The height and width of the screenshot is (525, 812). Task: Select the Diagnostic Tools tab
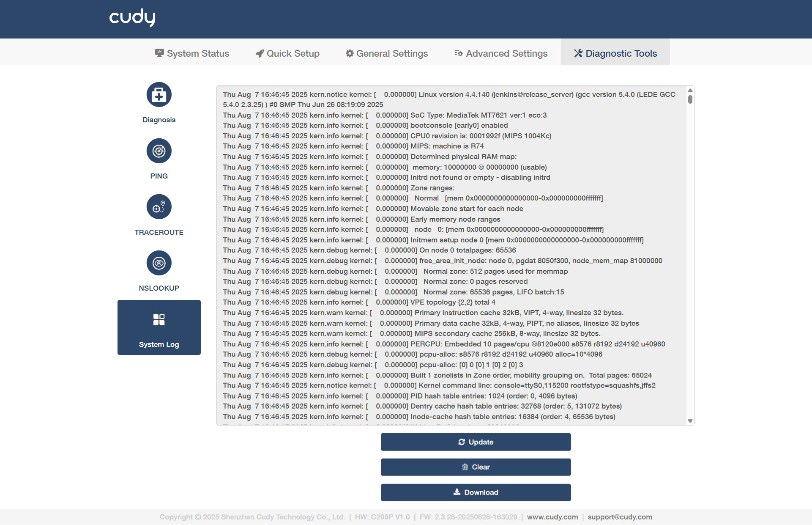[615, 54]
